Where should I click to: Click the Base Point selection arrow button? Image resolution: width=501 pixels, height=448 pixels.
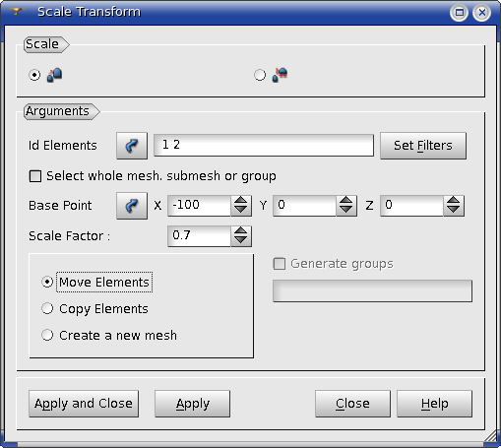pos(132,206)
